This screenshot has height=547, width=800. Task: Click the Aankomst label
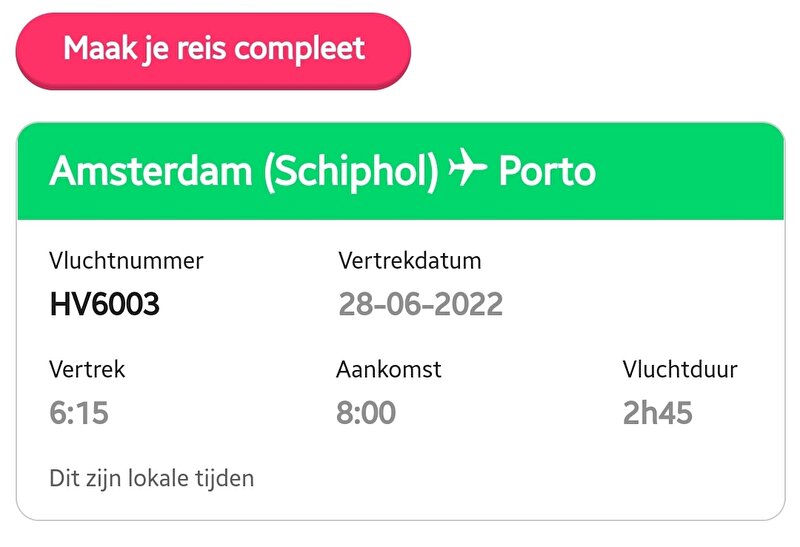(389, 369)
